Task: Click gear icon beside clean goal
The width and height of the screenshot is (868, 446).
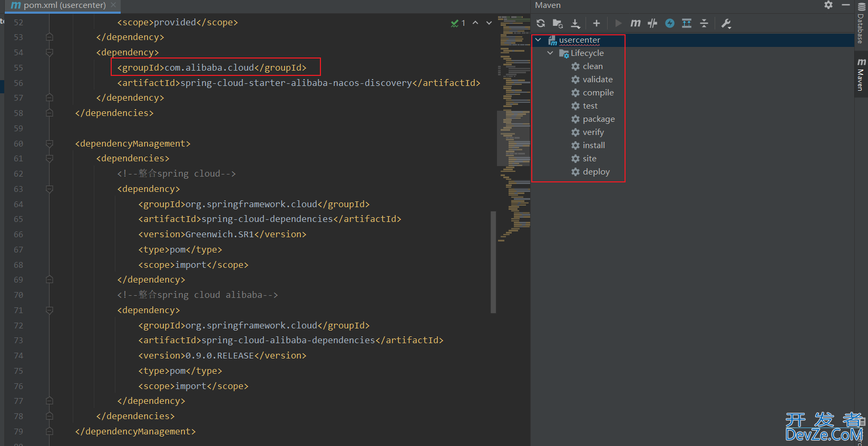Action: [x=576, y=66]
